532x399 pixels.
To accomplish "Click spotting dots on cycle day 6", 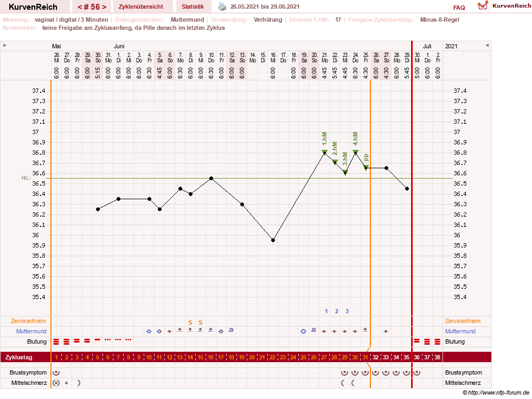I will point(108,340).
